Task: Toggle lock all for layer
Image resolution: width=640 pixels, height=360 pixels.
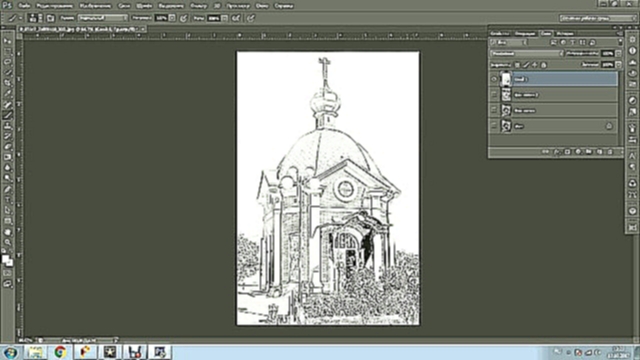Action: coord(544,65)
